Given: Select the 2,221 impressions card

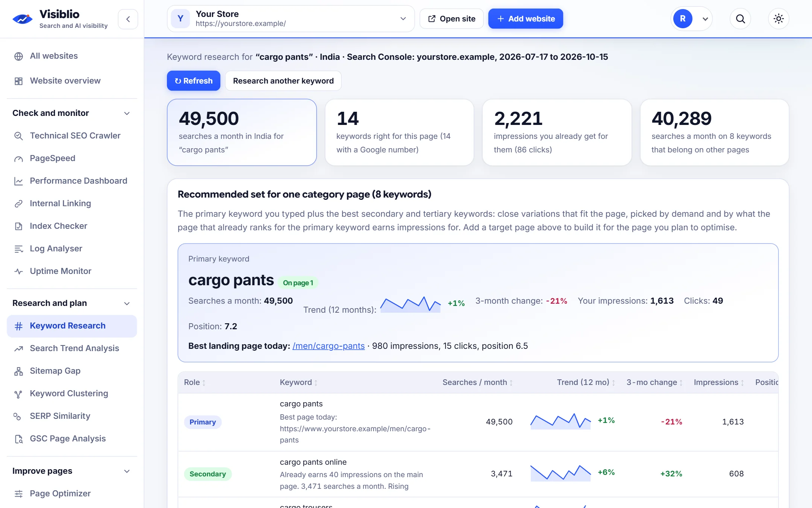Looking at the screenshot, I should (557, 132).
